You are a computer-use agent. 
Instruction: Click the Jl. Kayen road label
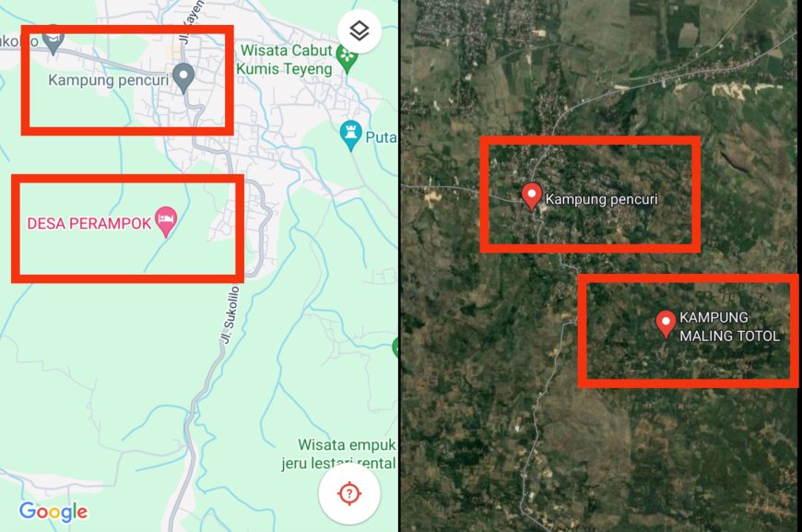click(191, 21)
